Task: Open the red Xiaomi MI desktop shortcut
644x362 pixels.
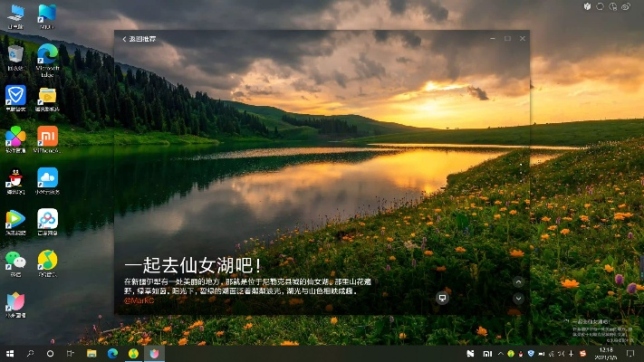Action: coord(47,136)
